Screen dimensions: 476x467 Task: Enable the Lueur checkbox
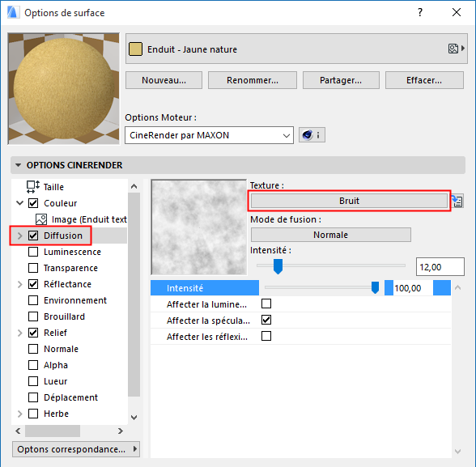tap(33, 381)
